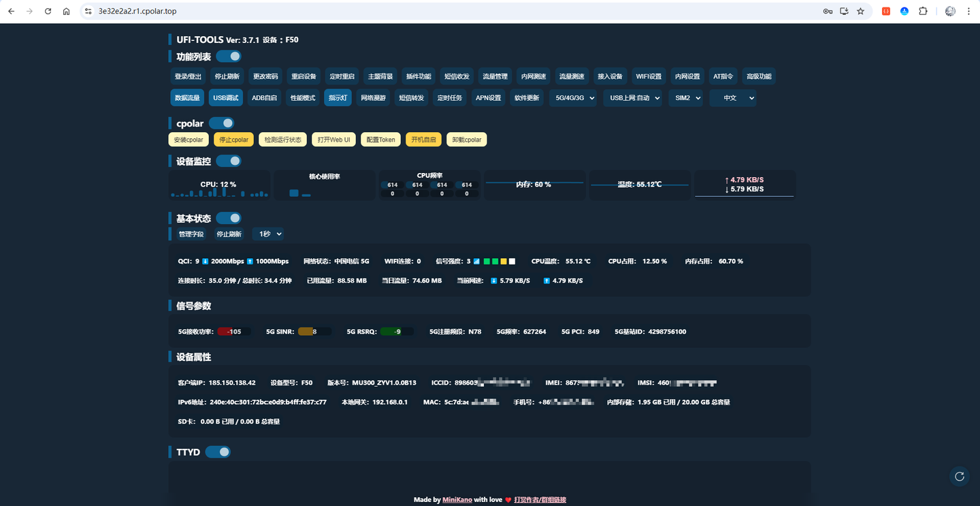Open the browser Extensions puzzle icon
Image resolution: width=980 pixels, height=506 pixels.
tap(923, 12)
